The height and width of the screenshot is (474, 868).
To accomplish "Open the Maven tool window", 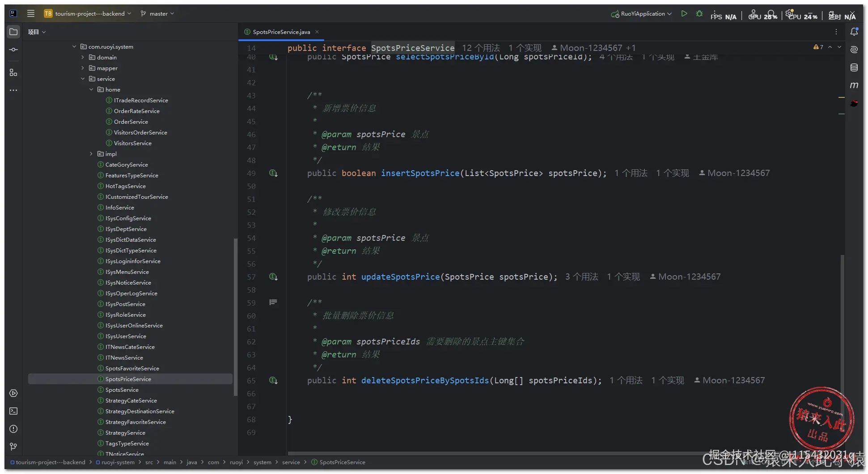I will pos(854,85).
